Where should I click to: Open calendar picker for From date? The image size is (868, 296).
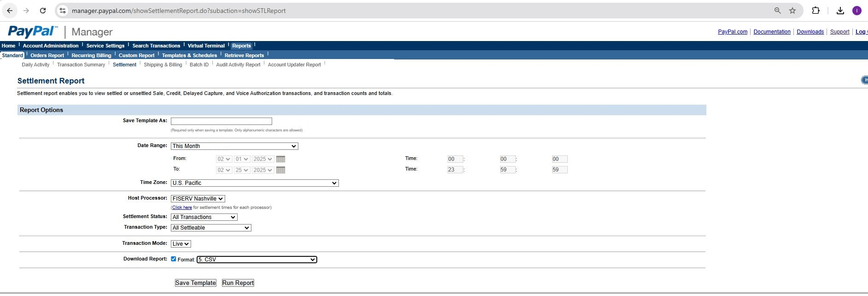point(280,159)
